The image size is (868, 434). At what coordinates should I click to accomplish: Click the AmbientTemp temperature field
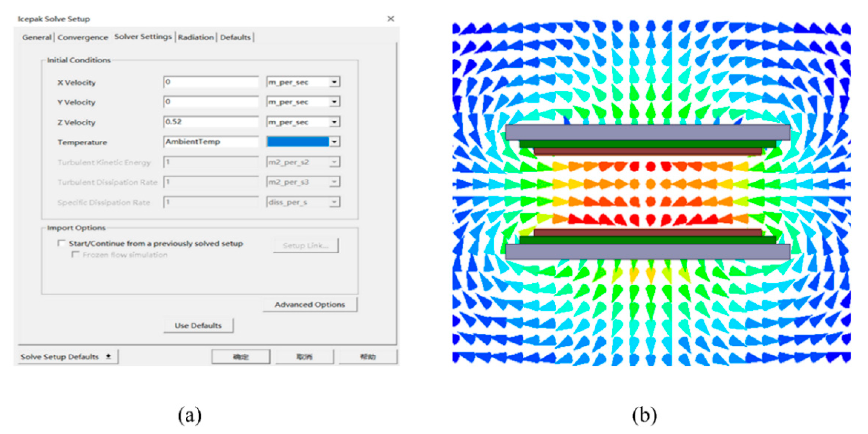click(x=211, y=142)
